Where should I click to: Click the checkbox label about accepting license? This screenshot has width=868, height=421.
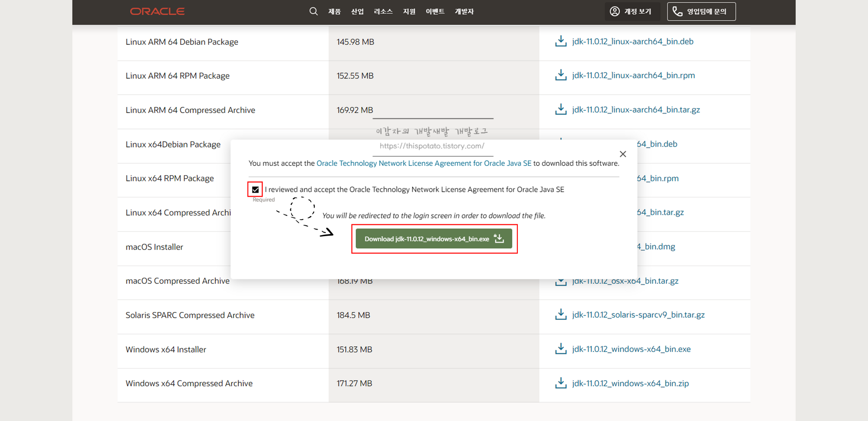[x=414, y=190]
